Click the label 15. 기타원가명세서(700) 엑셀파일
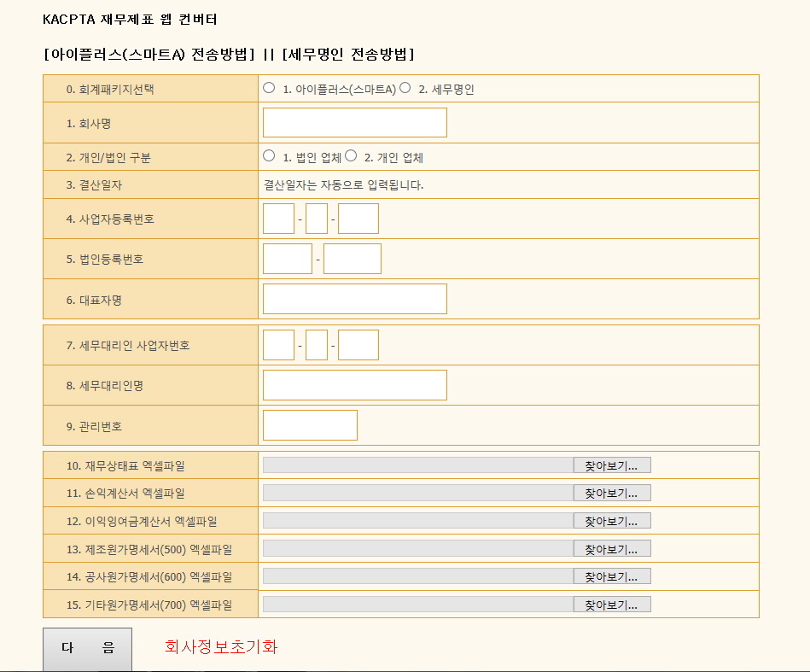 click(x=149, y=605)
